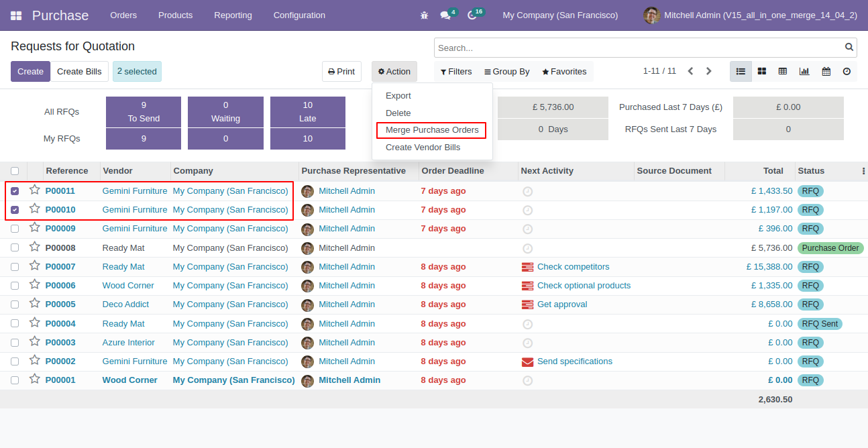Open activity clock for P00011
Image resolution: width=868 pixels, height=448 pixels.
pos(527,191)
